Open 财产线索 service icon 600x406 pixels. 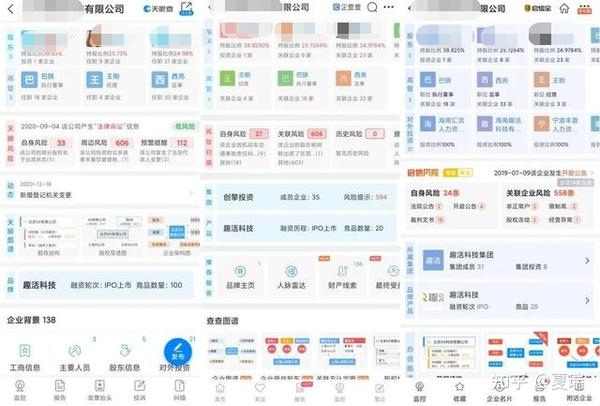(342, 278)
